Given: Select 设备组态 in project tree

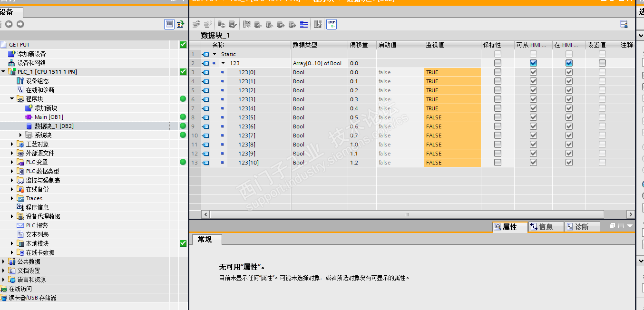Looking at the screenshot, I should (x=37, y=81).
